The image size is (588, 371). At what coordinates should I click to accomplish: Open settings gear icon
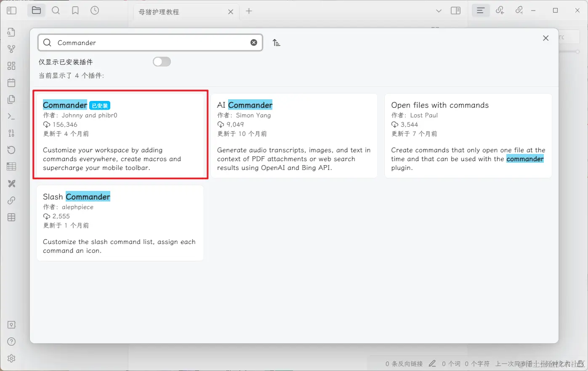point(11,358)
